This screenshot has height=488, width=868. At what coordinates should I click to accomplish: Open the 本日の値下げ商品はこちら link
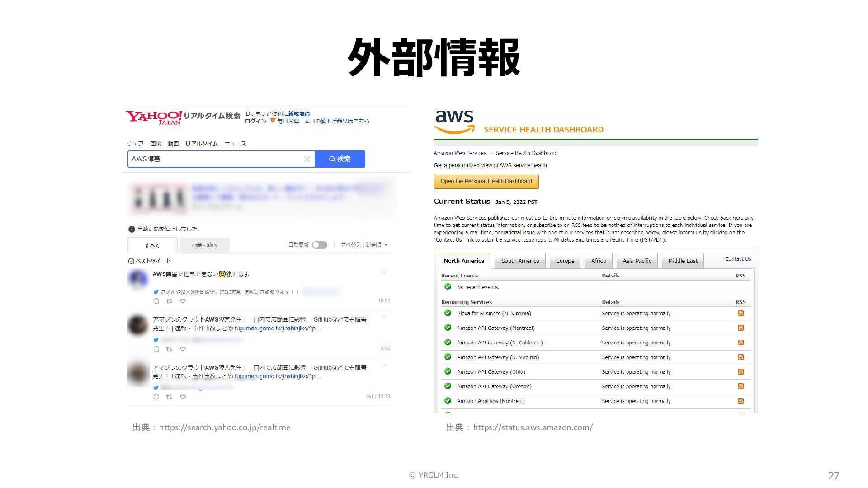click(337, 121)
